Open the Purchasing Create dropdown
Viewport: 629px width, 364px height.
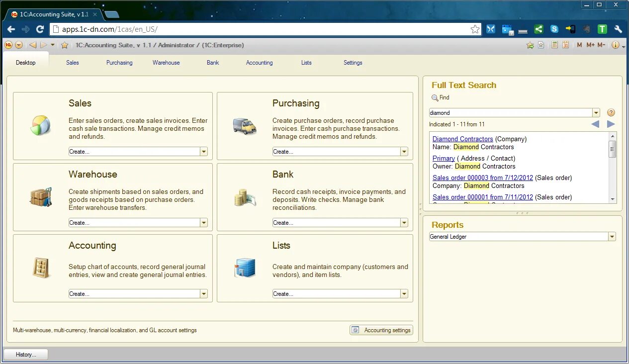point(404,152)
